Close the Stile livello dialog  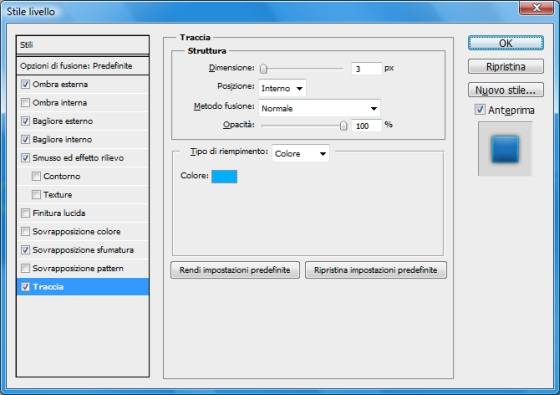[x=536, y=8]
